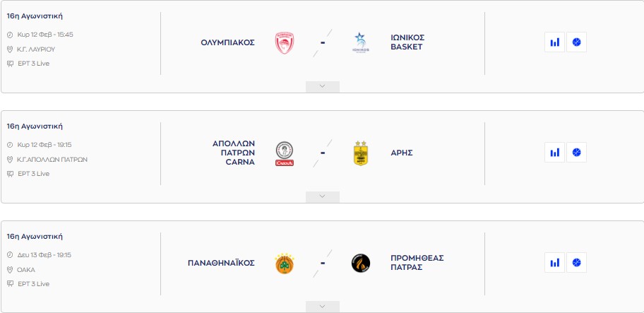644x313 pixels.
Task: Expand the Apollon Patras vs Aris details
Action: coord(323,196)
